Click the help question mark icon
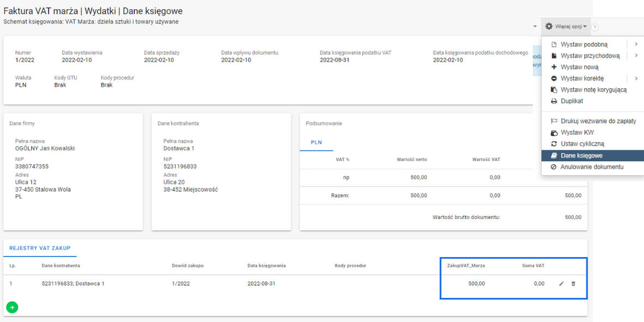644x322 pixels. 595,27
